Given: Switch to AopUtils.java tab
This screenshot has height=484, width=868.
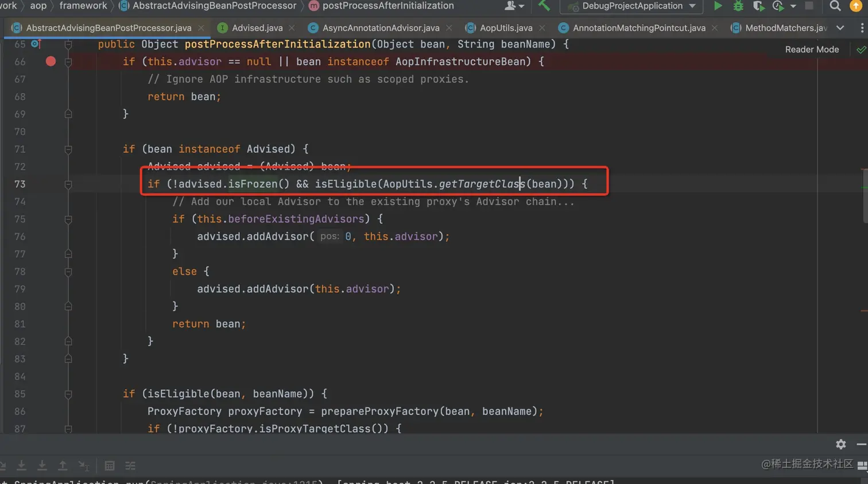Looking at the screenshot, I should click(x=506, y=28).
